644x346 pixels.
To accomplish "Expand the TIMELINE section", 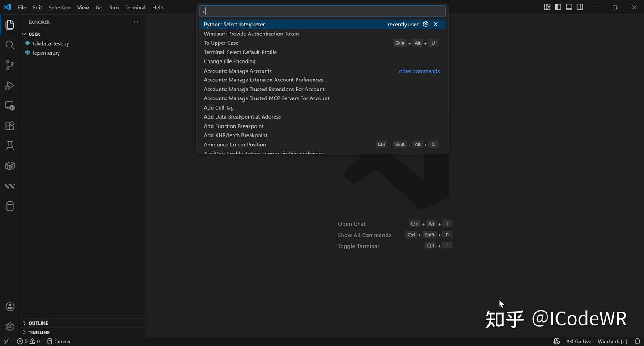I will coord(83,332).
